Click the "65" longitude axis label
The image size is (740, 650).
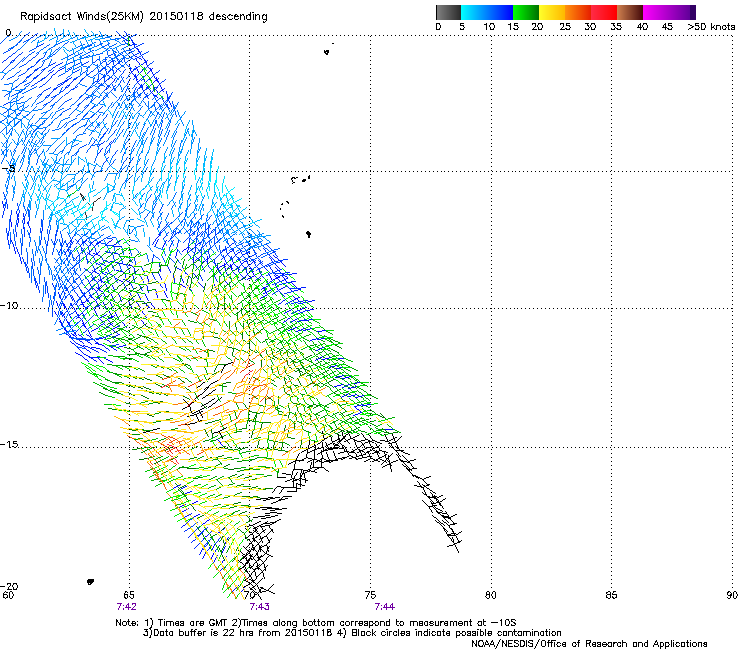coord(128,595)
